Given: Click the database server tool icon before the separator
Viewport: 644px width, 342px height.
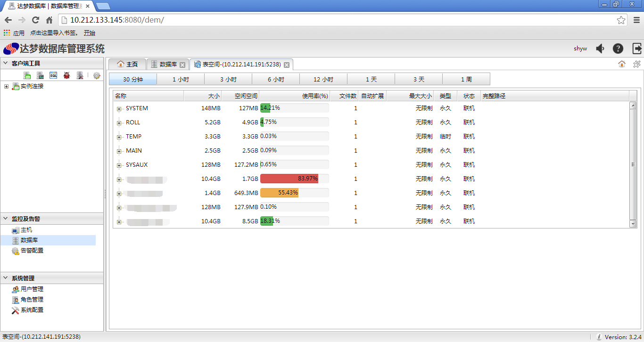Looking at the screenshot, I should click(x=80, y=75).
